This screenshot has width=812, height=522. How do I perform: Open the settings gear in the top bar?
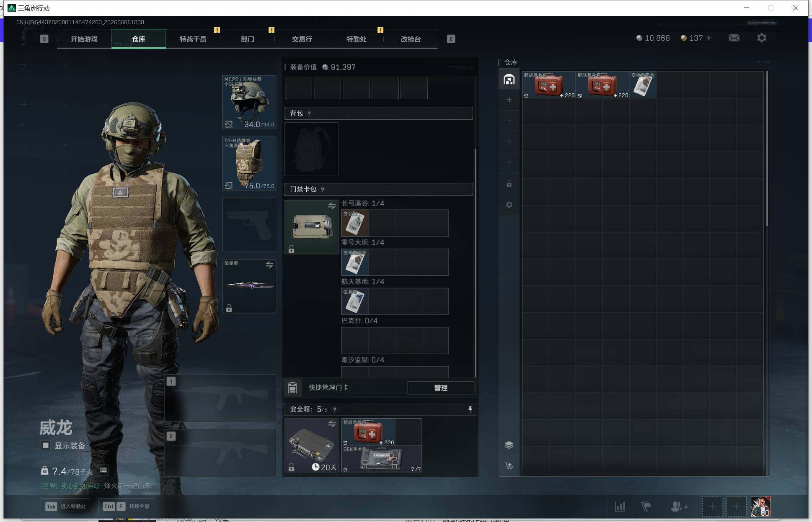[x=762, y=38]
